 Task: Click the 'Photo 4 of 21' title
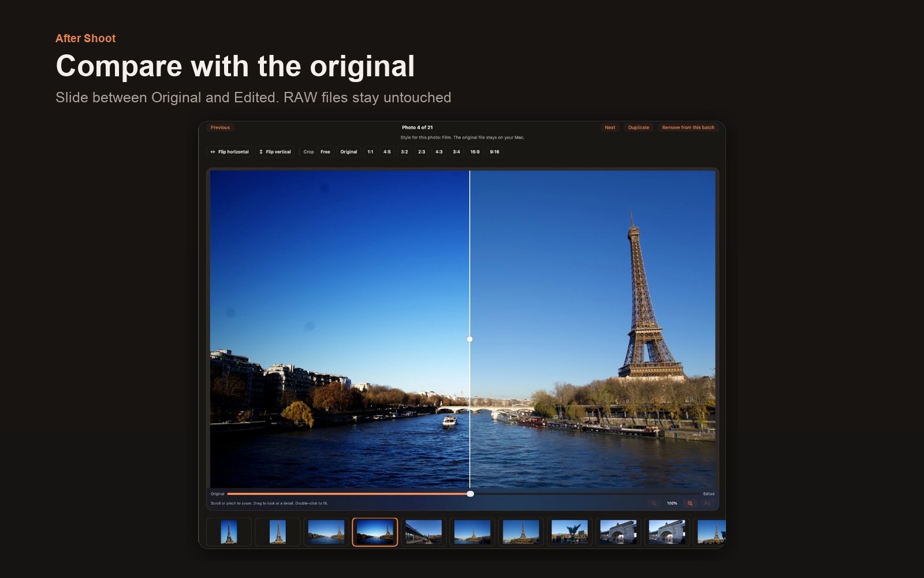pyautogui.click(x=418, y=127)
